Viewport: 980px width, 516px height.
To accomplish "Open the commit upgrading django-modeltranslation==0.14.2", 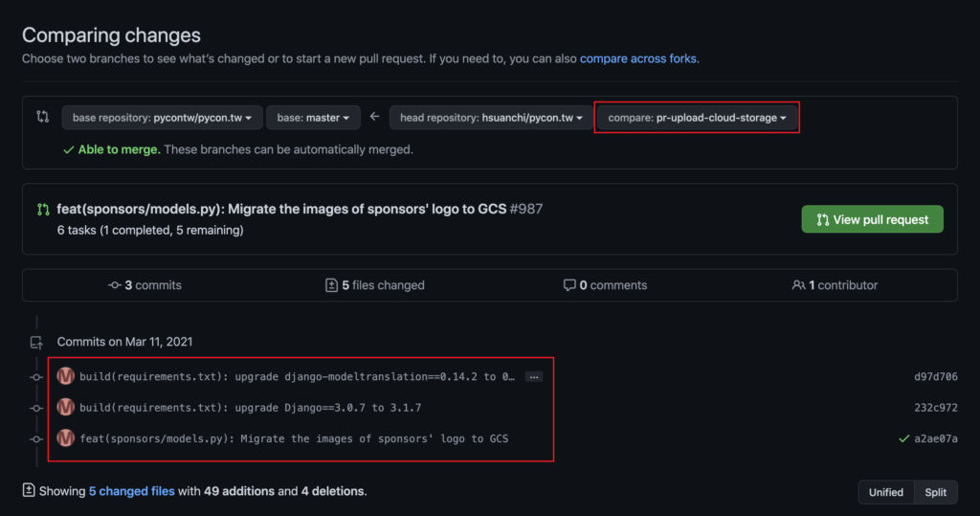I will [x=298, y=376].
